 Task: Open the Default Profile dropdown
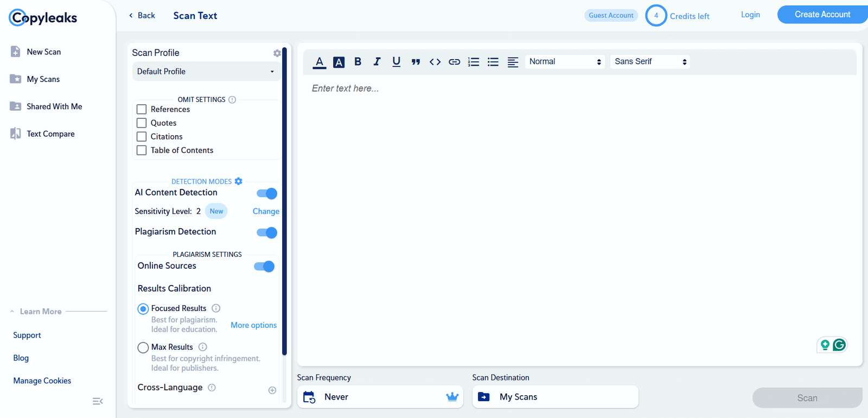coord(206,72)
